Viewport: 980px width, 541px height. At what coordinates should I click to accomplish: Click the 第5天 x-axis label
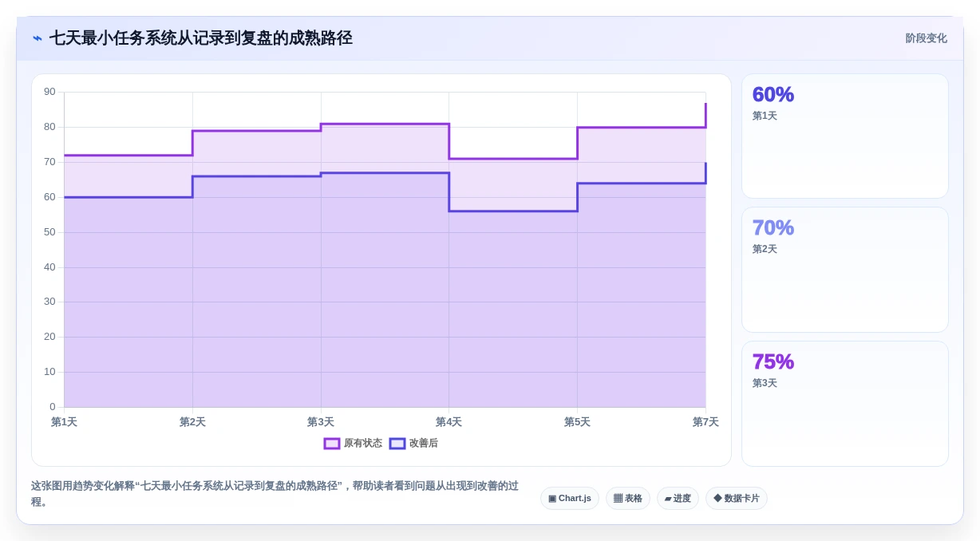(x=577, y=422)
